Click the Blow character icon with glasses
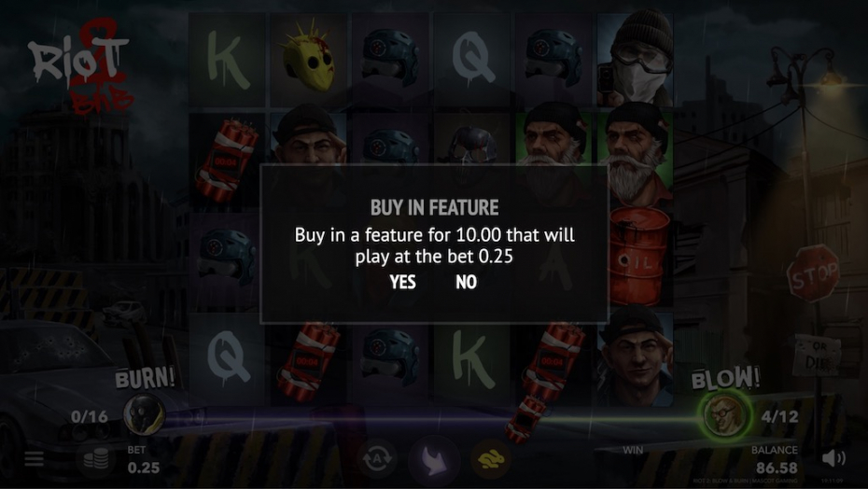 724,414
